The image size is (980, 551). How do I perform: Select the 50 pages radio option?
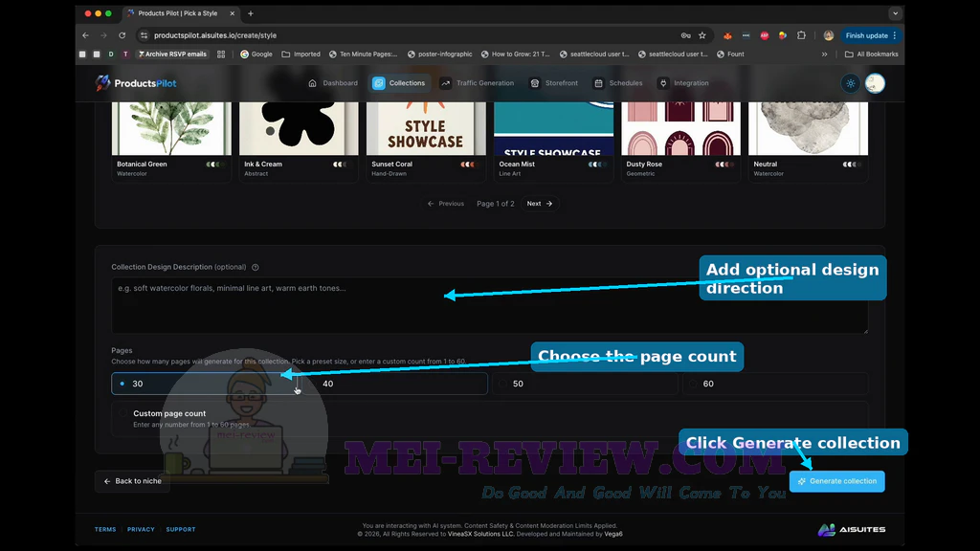[x=586, y=384]
